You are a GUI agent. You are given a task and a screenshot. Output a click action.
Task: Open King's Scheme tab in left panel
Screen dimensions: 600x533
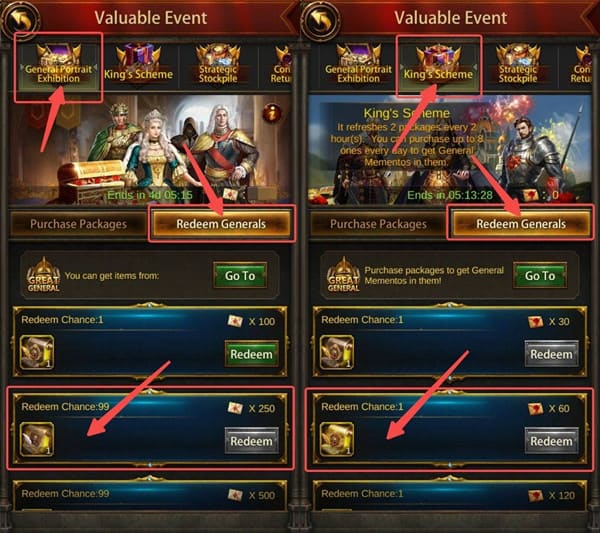[139, 63]
